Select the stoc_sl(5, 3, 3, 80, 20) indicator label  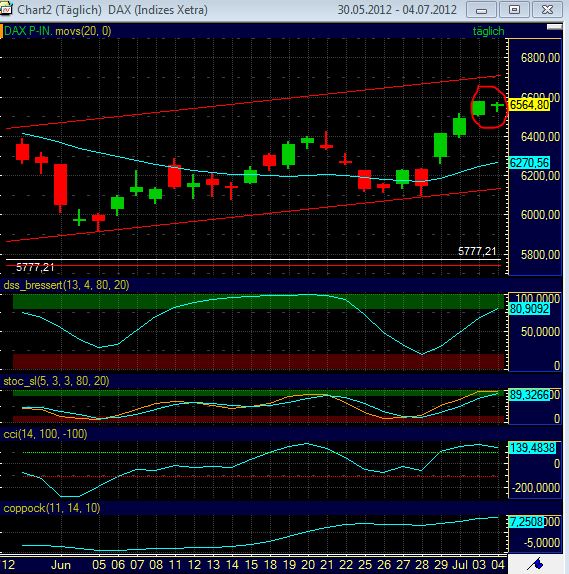tap(56, 381)
